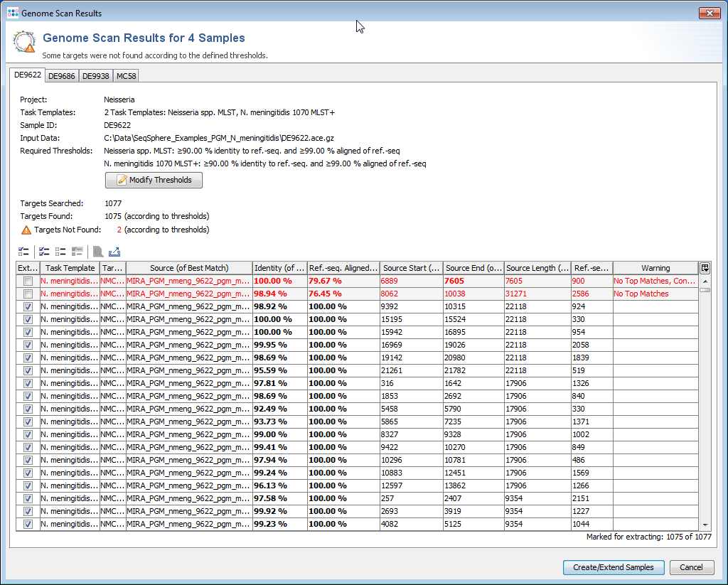Click the export arrow icon in the table toolbar
This screenshot has width=728, height=585.
114,252
